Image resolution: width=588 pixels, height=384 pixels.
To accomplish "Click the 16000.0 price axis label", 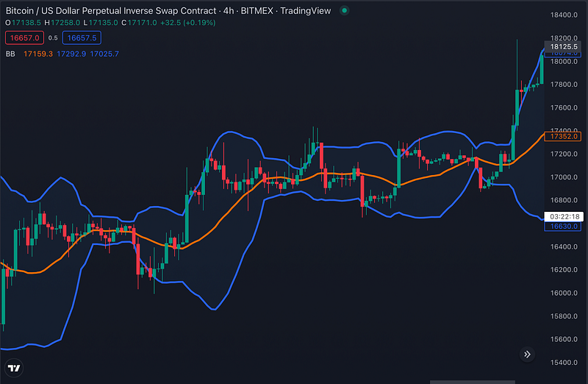I will point(564,294).
